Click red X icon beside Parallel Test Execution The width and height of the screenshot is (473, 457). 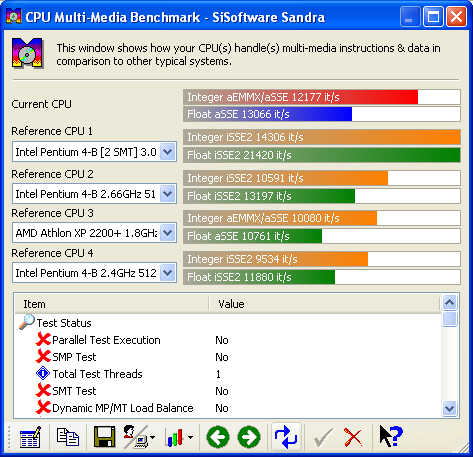pos(43,339)
